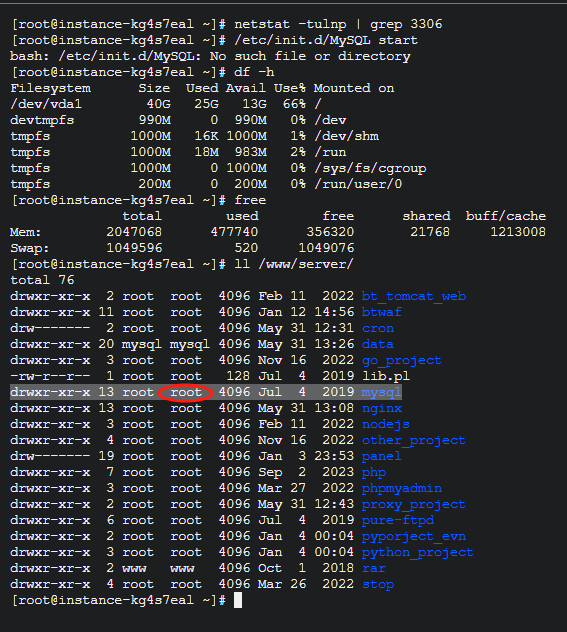Click the bt_tomcat_web directory name
The width and height of the screenshot is (567, 632).
coord(414,296)
